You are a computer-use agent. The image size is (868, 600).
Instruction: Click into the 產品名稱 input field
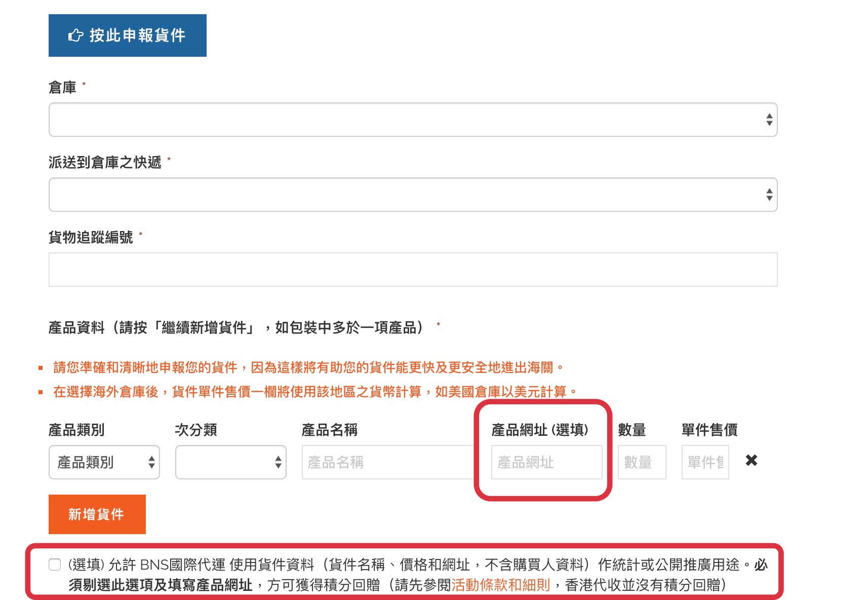click(387, 462)
